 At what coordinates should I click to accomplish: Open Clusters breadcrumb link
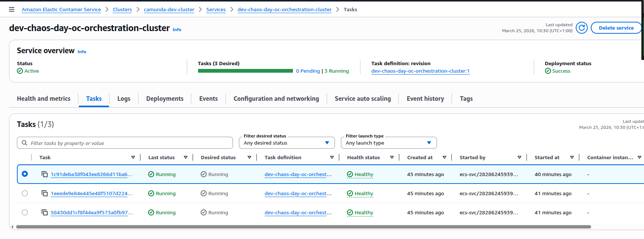(122, 9)
